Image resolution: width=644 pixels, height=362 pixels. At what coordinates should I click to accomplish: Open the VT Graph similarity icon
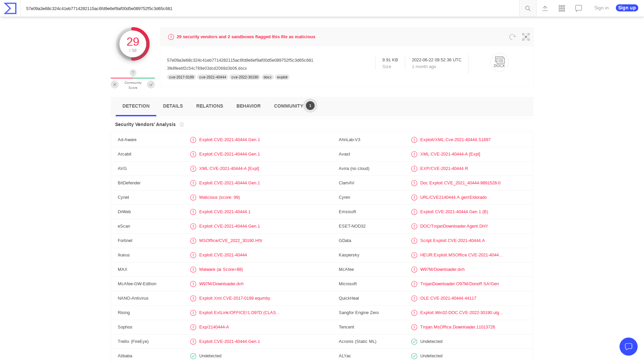tap(526, 37)
